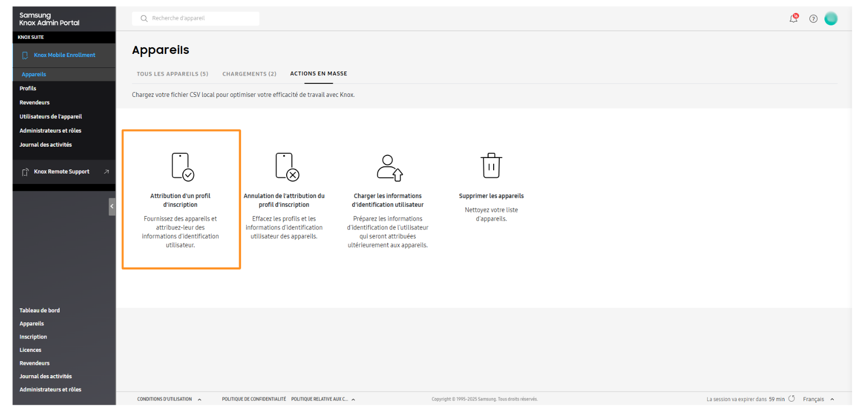The image size is (868, 413).
Task: Open Revendeurs in lower sidebar list
Action: pyautogui.click(x=35, y=363)
